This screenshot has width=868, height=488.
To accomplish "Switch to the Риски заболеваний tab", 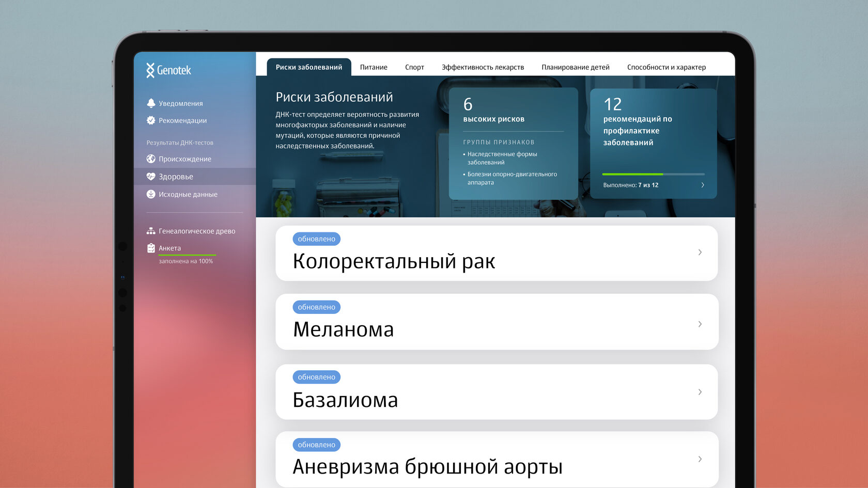I will pos(309,67).
